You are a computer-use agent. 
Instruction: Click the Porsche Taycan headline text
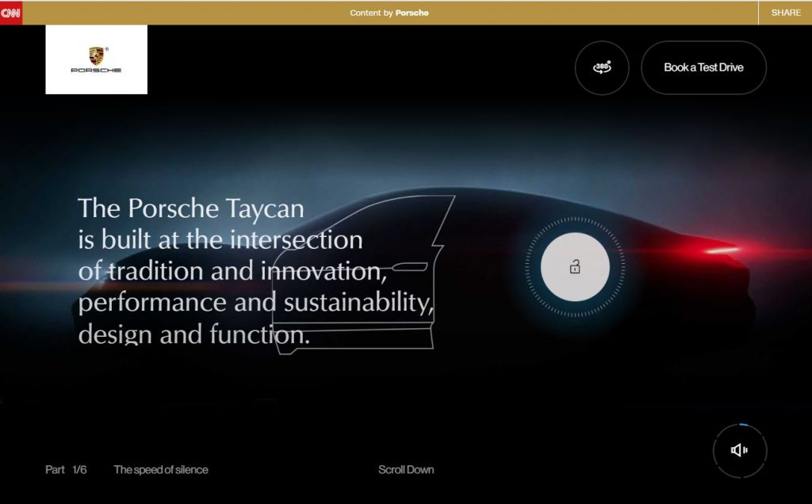click(x=256, y=271)
